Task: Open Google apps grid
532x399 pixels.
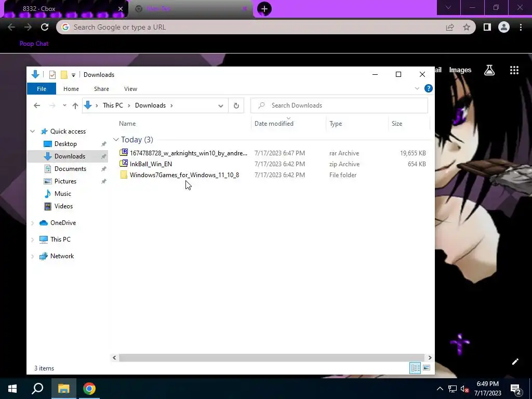Action: (x=514, y=70)
